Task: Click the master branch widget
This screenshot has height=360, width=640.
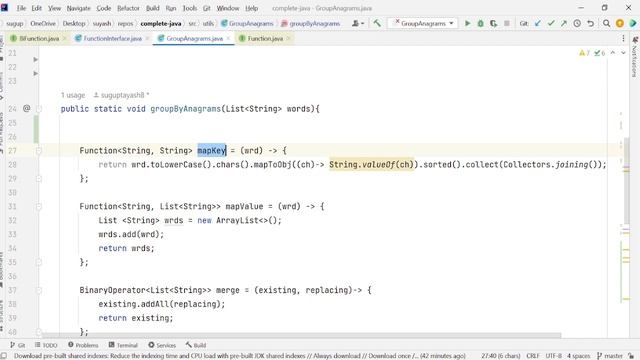Action: [x=610, y=356]
